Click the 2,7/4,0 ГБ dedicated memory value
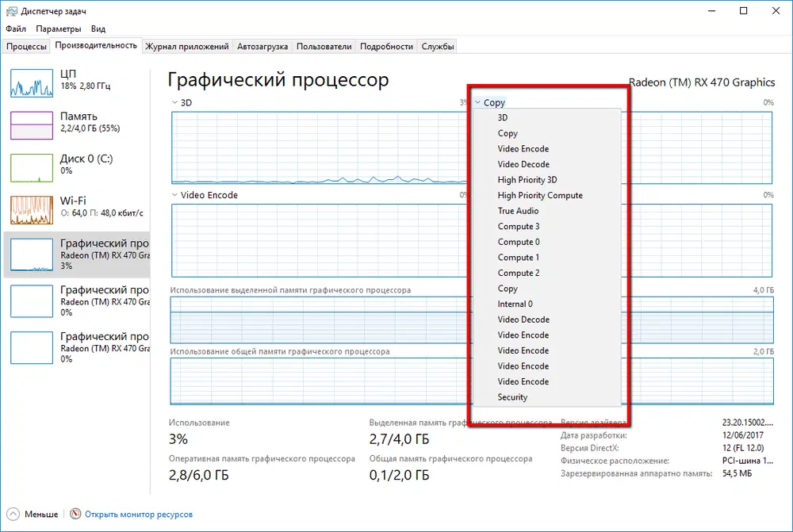The height and width of the screenshot is (532, 793). pos(399,439)
